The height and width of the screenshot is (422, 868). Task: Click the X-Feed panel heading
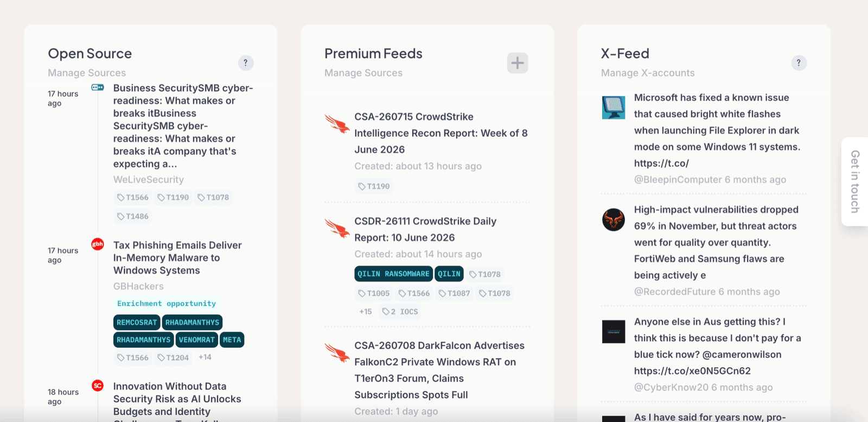[x=625, y=54]
